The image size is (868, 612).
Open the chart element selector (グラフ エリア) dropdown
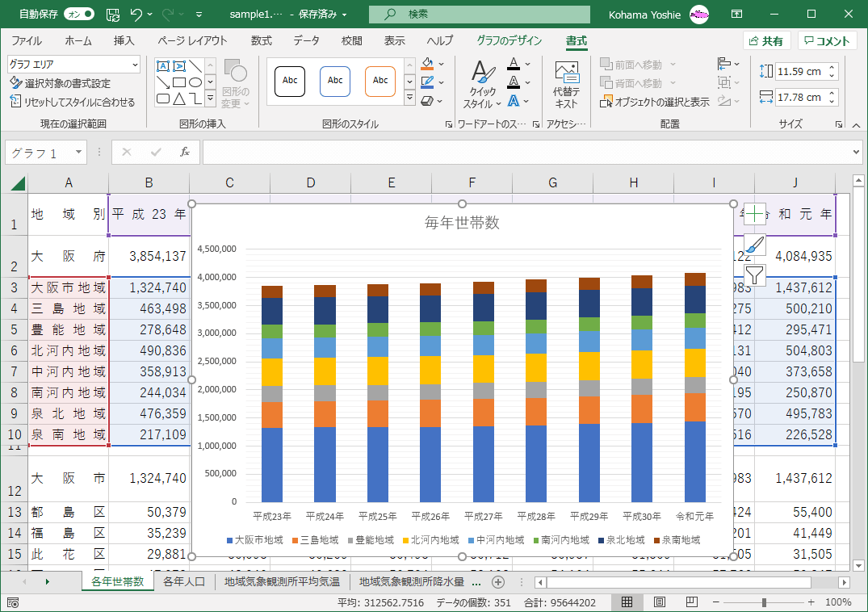134,64
